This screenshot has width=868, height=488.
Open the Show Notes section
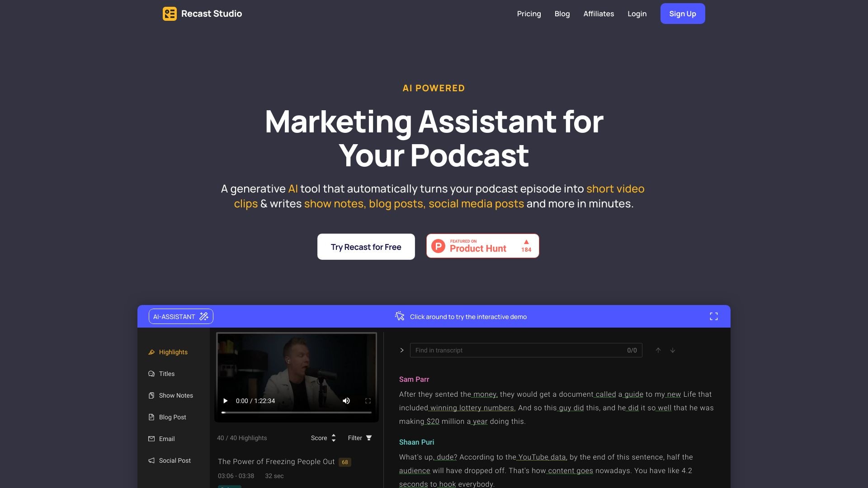(175, 395)
